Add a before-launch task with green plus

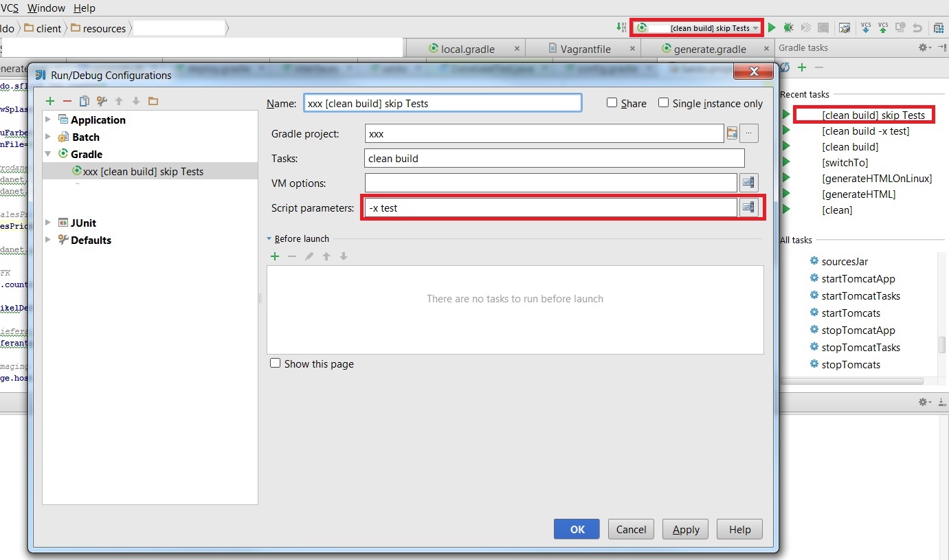[x=275, y=256]
